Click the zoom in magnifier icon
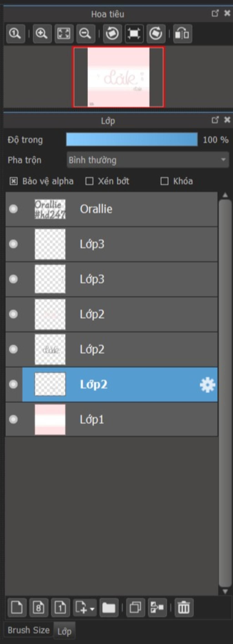 (42, 33)
